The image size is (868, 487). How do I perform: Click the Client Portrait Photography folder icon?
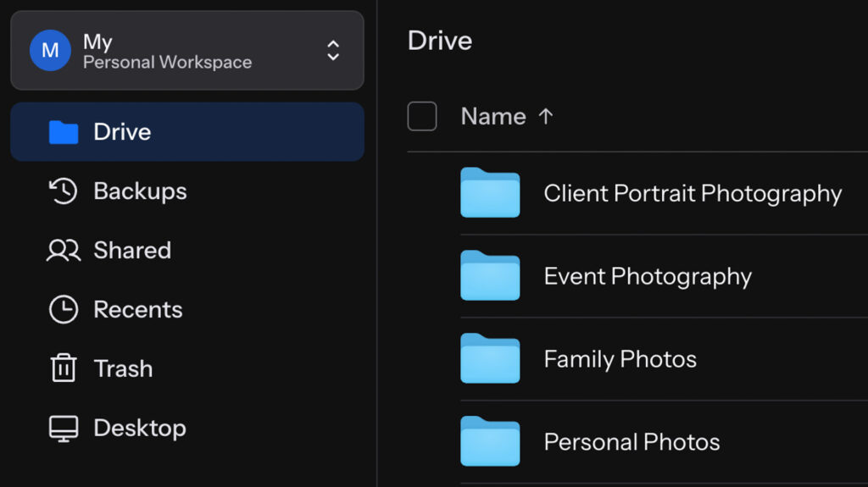tap(490, 192)
